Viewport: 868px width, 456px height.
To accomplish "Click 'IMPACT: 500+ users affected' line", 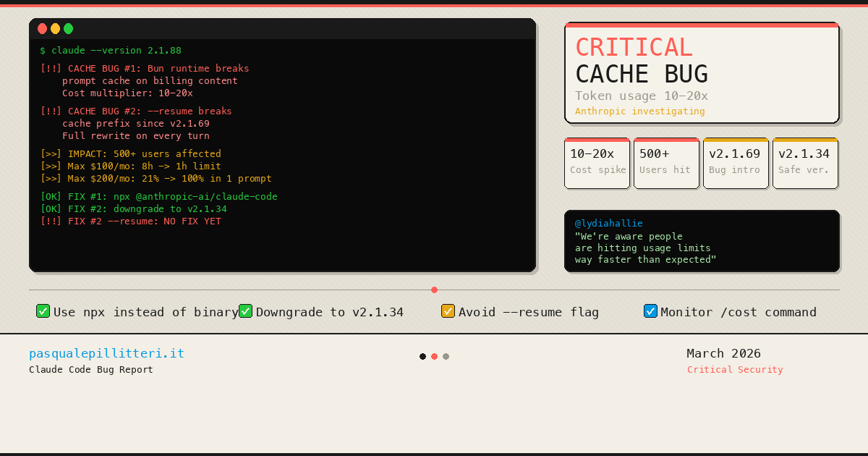I will (130, 154).
